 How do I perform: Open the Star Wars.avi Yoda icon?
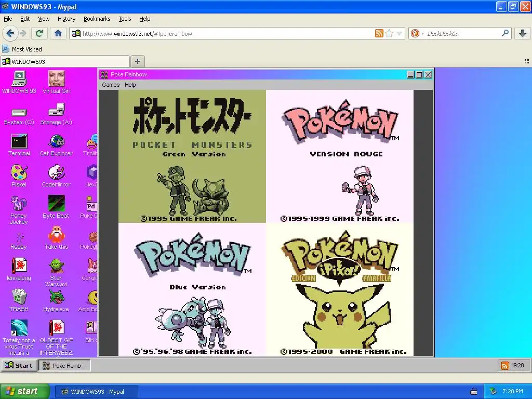coord(56,273)
